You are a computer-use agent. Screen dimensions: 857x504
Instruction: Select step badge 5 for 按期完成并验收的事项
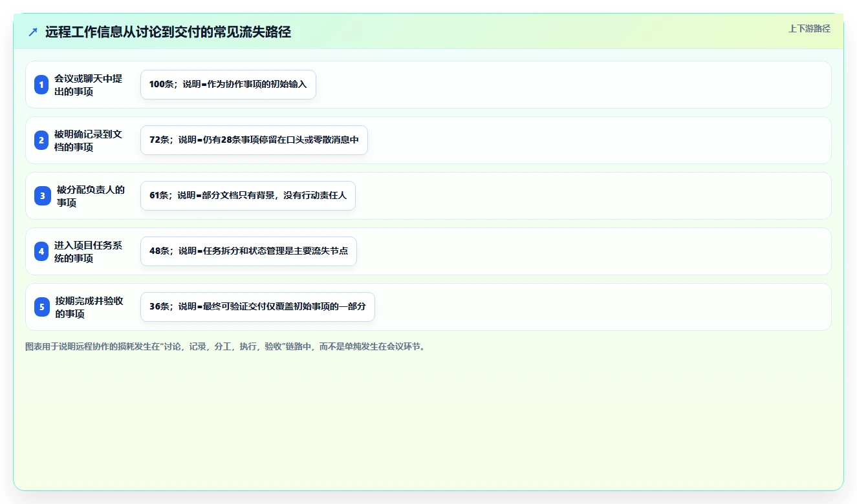coord(41,307)
